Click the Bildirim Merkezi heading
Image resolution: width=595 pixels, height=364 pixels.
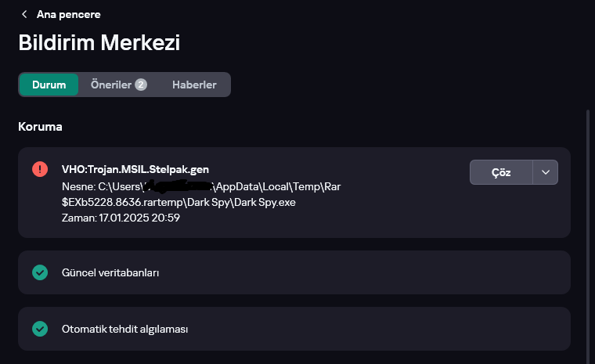[x=99, y=42]
